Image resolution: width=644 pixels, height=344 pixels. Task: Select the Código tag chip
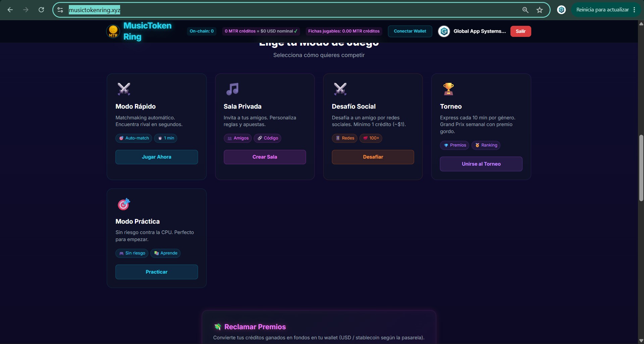267,138
